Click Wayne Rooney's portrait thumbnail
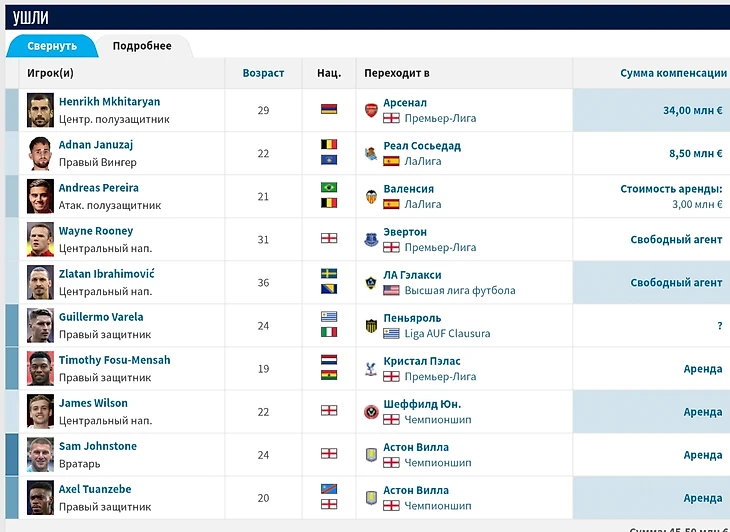 coord(40,239)
